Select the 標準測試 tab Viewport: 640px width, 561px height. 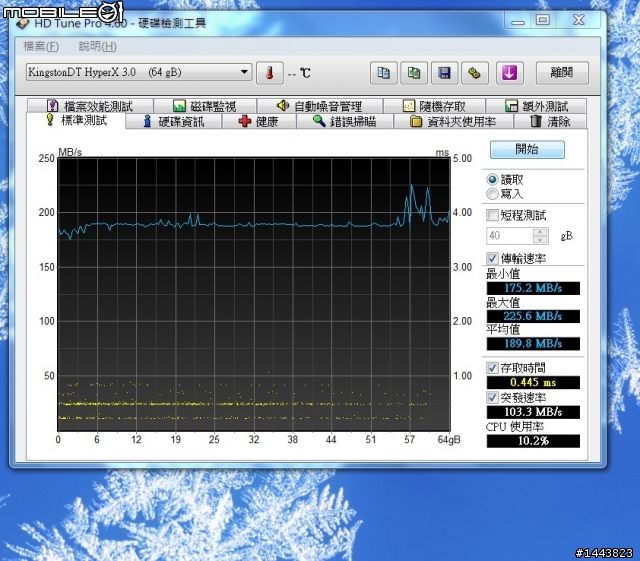(76, 120)
